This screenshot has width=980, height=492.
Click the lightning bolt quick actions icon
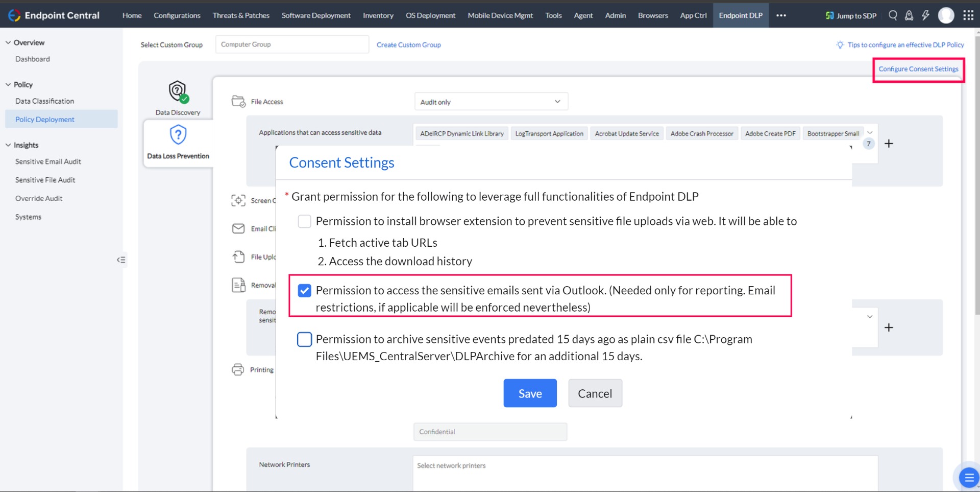pos(925,15)
